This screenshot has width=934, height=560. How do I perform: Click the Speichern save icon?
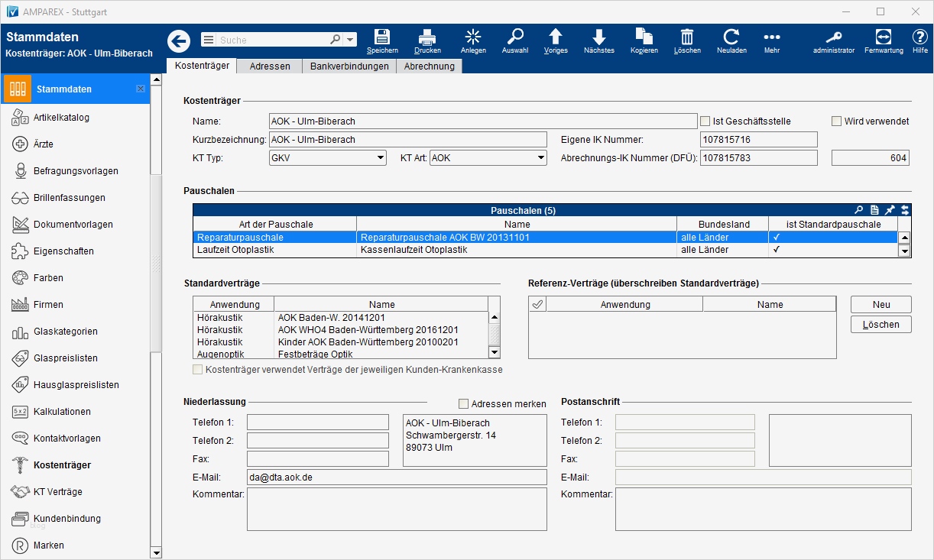point(382,37)
